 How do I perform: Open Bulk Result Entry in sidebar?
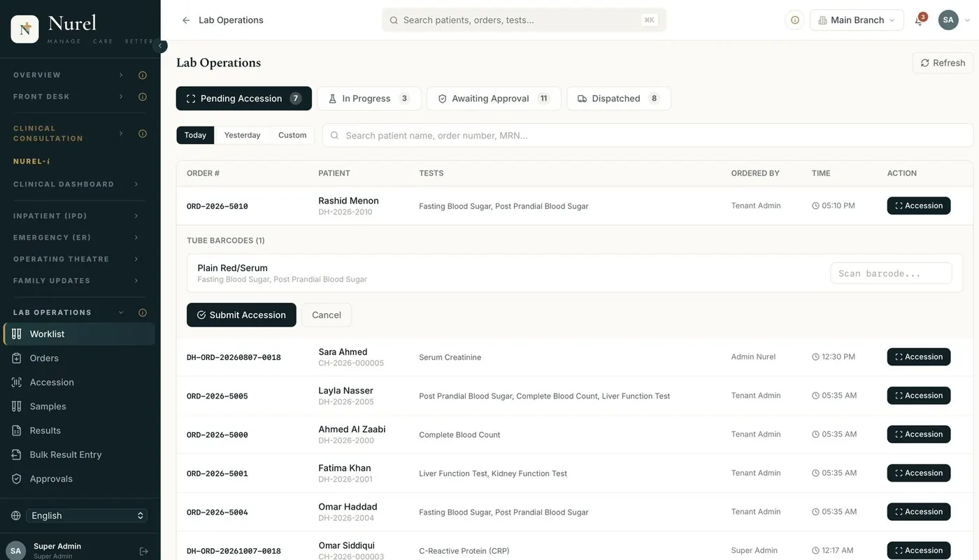point(79,454)
